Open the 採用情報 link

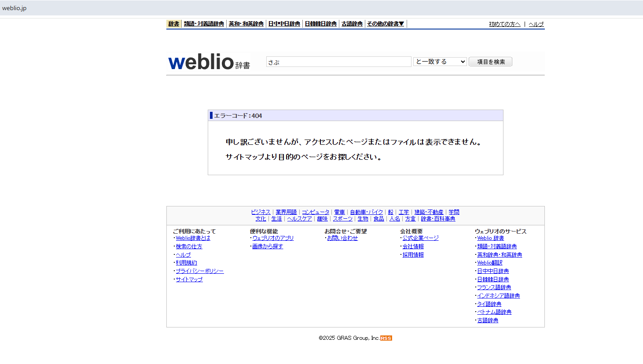pos(413,255)
